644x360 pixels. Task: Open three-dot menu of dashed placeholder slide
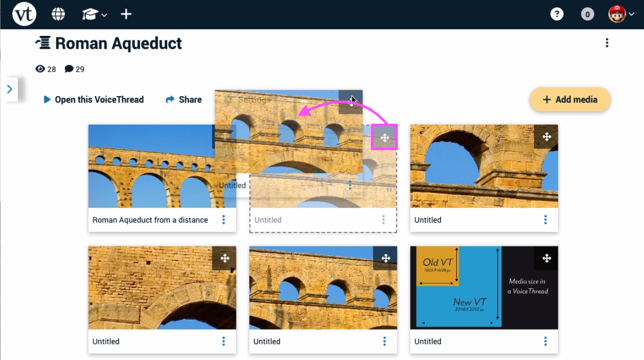pyautogui.click(x=383, y=220)
